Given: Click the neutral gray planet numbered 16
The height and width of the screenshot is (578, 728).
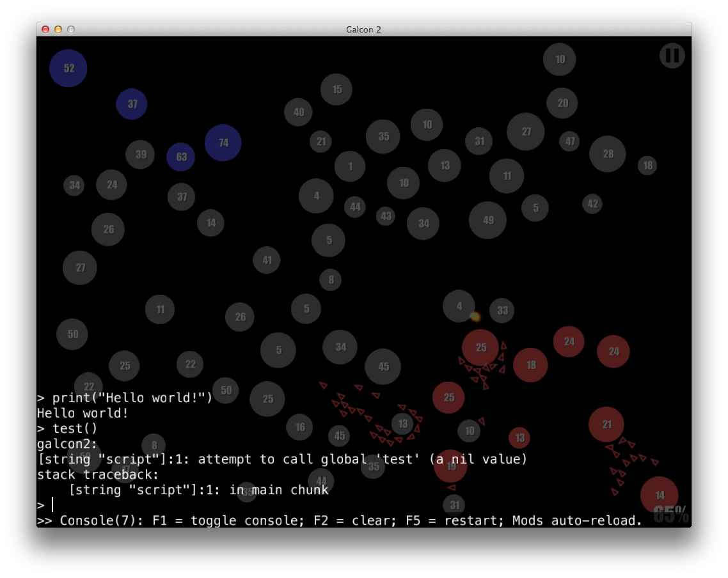Looking at the screenshot, I should point(300,426).
